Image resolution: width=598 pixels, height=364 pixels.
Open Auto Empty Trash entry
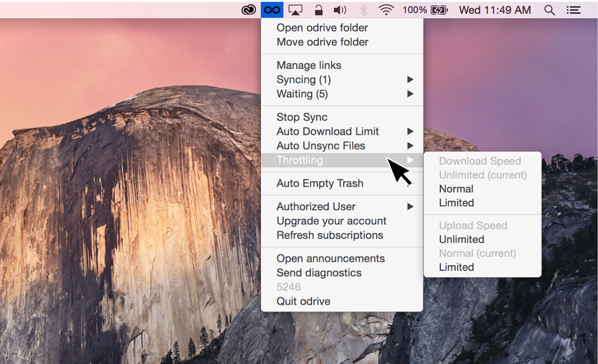pyautogui.click(x=342, y=183)
